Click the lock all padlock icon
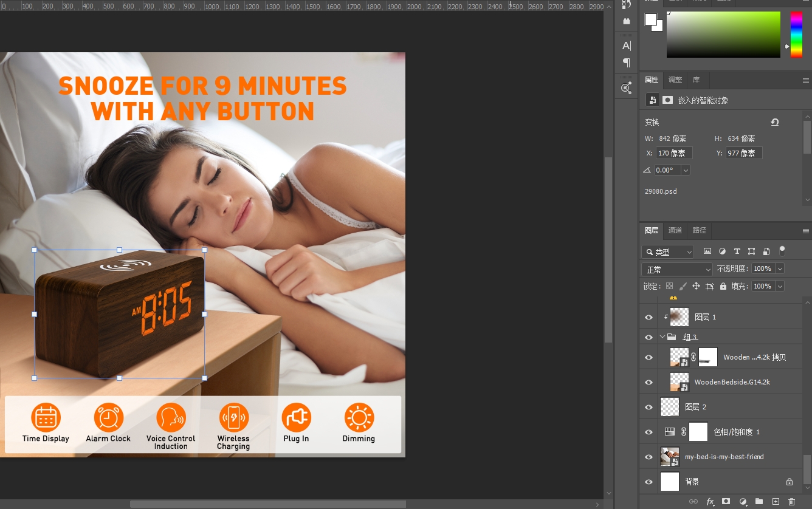The image size is (812, 509). point(723,286)
